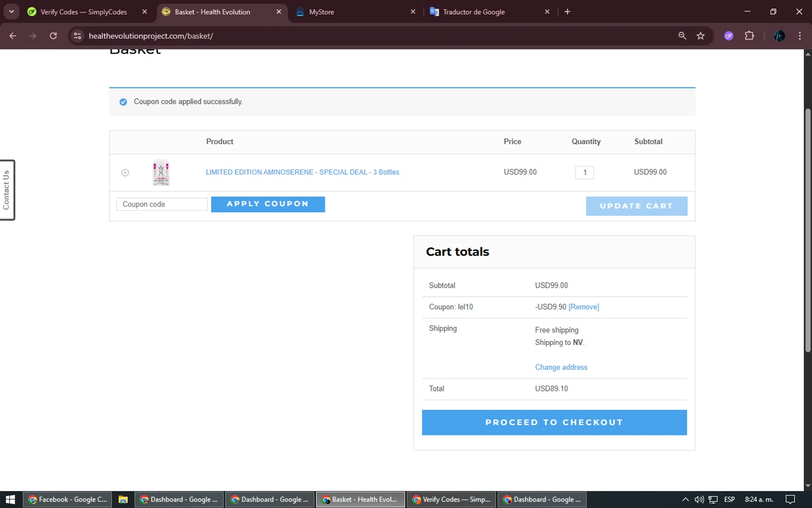This screenshot has width=812, height=508.
Task: Click the -USD9.90 discount amount
Action: 551,307
